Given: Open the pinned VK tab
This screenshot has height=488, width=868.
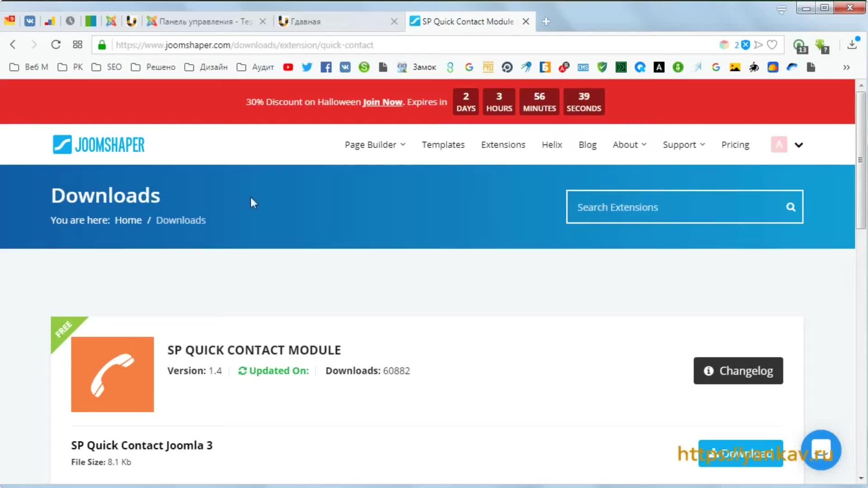Looking at the screenshot, I should point(30,21).
